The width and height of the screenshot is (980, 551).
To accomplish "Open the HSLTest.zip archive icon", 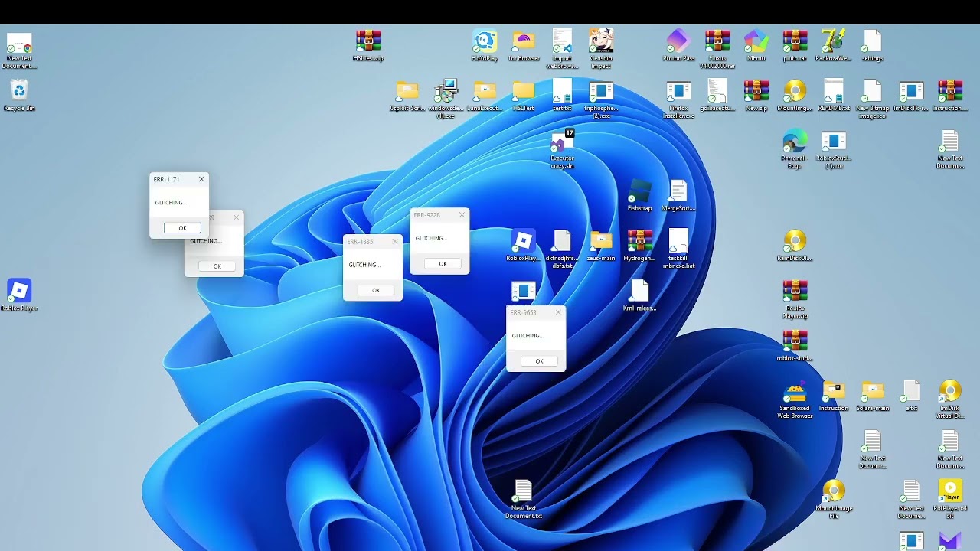I will (x=368, y=46).
